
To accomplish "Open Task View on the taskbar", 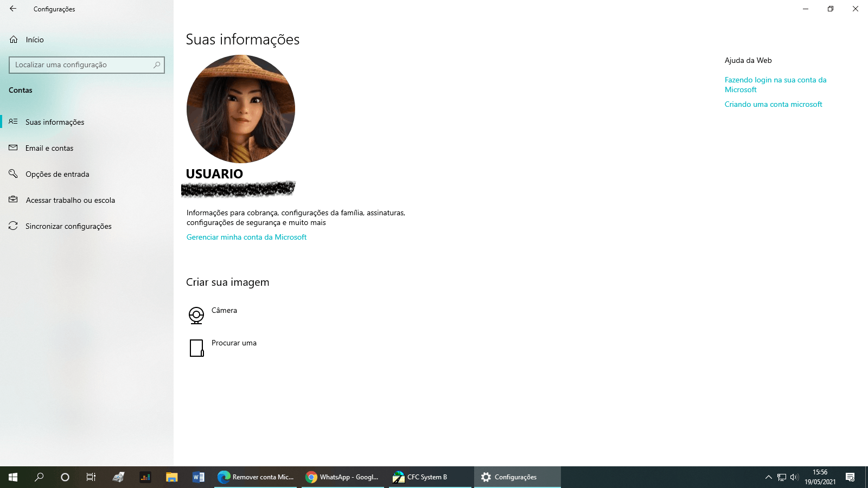I will pos(91,477).
